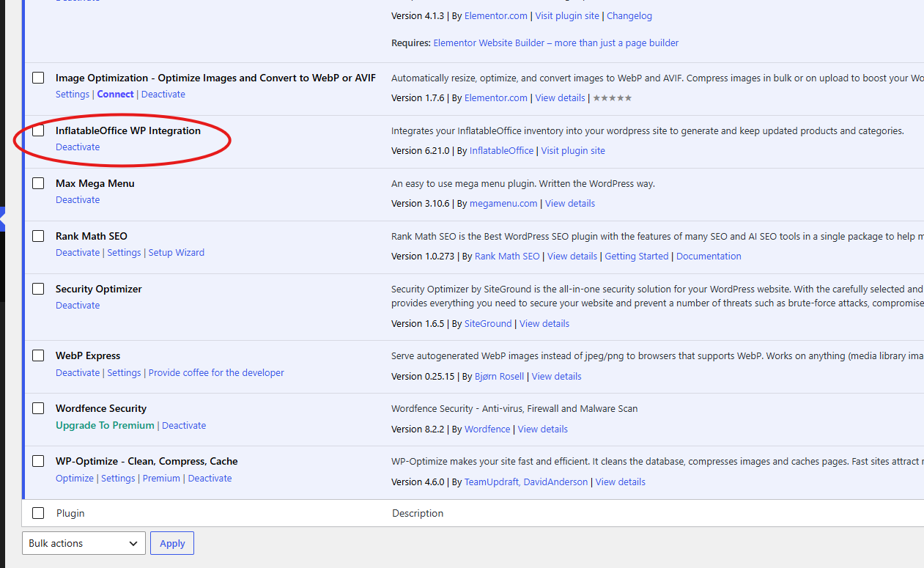Open WP-Optimize Settings link
This screenshot has width=924, height=568.
pos(118,478)
